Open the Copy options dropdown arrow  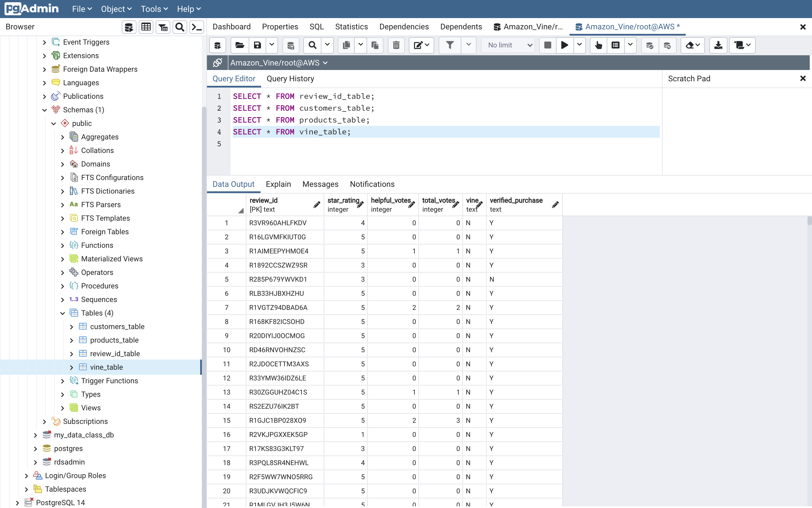[361, 45]
